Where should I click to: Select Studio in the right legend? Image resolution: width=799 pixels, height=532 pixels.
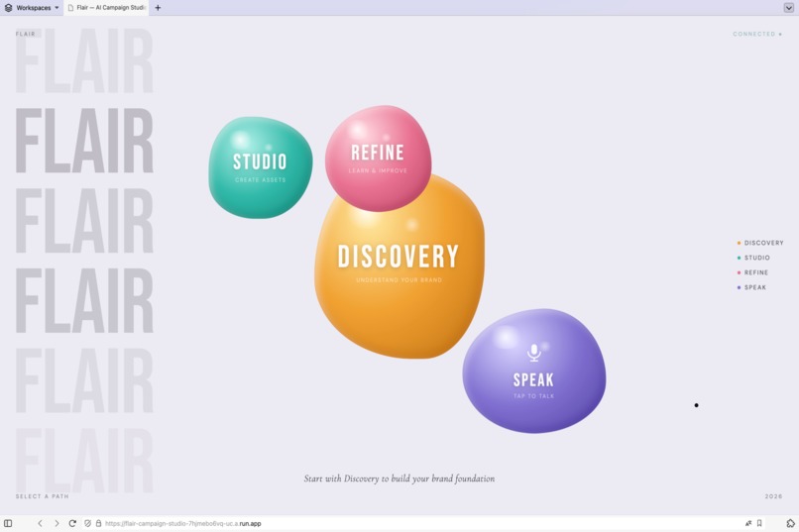[753, 258]
